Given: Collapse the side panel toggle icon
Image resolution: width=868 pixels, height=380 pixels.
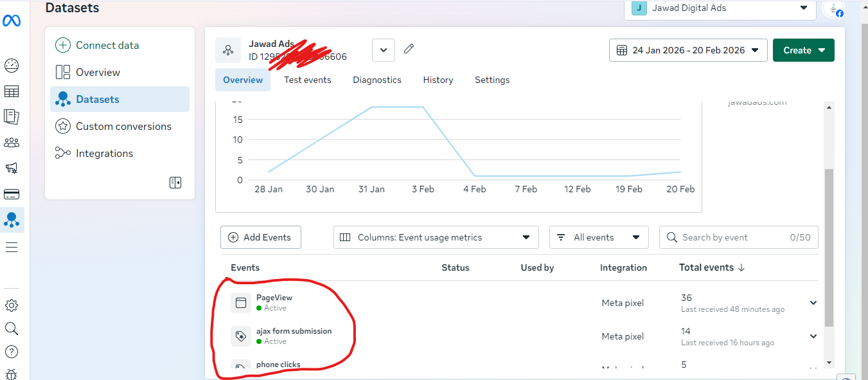Looking at the screenshot, I should [x=175, y=183].
